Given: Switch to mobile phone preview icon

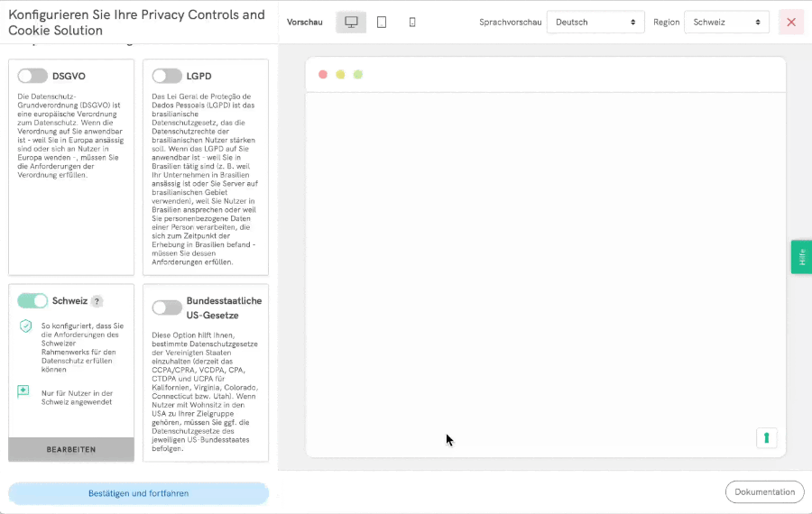Looking at the screenshot, I should pyautogui.click(x=412, y=23).
